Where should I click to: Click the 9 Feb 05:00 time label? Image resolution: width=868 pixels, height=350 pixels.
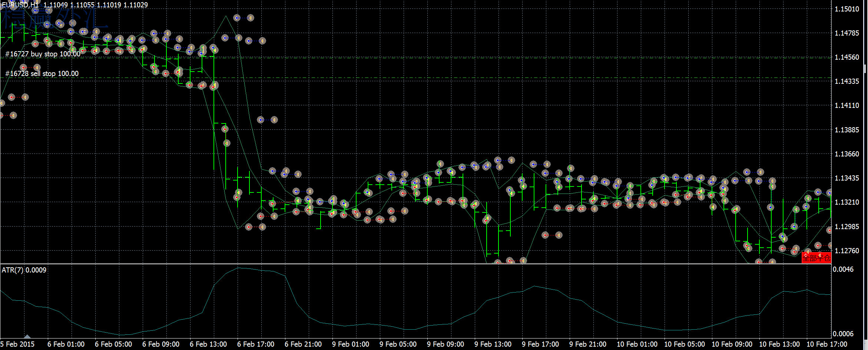(x=398, y=344)
